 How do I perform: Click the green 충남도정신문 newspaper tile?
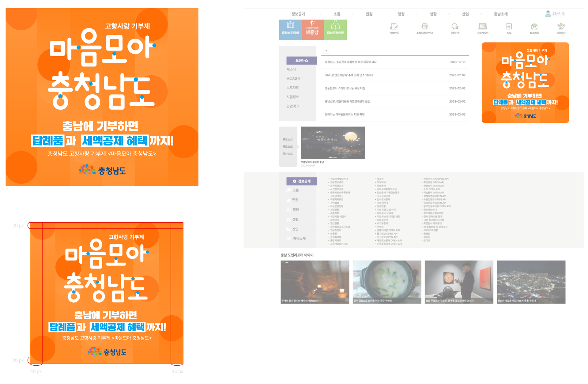(335, 29)
